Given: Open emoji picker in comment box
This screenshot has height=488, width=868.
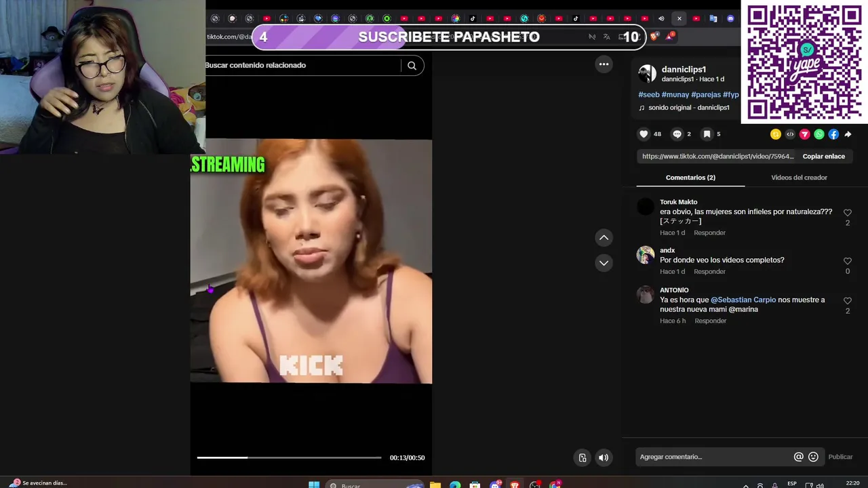Looking at the screenshot, I should click(x=813, y=457).
